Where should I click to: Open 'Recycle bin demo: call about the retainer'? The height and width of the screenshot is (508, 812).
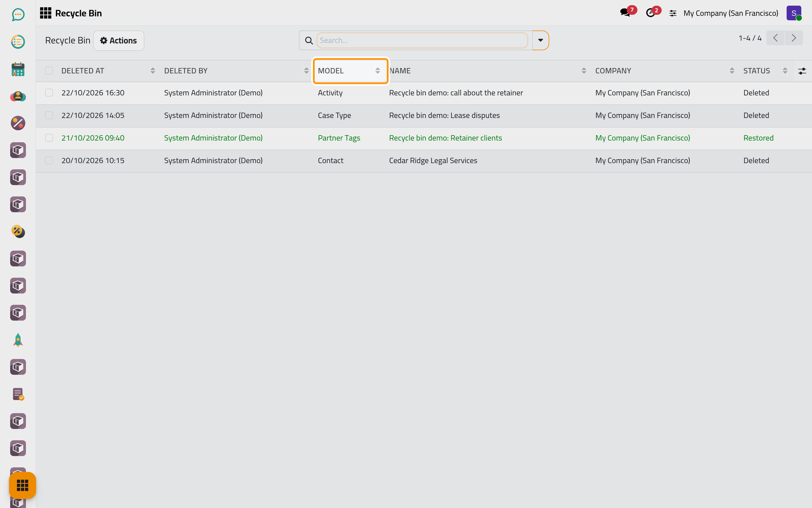456,93
